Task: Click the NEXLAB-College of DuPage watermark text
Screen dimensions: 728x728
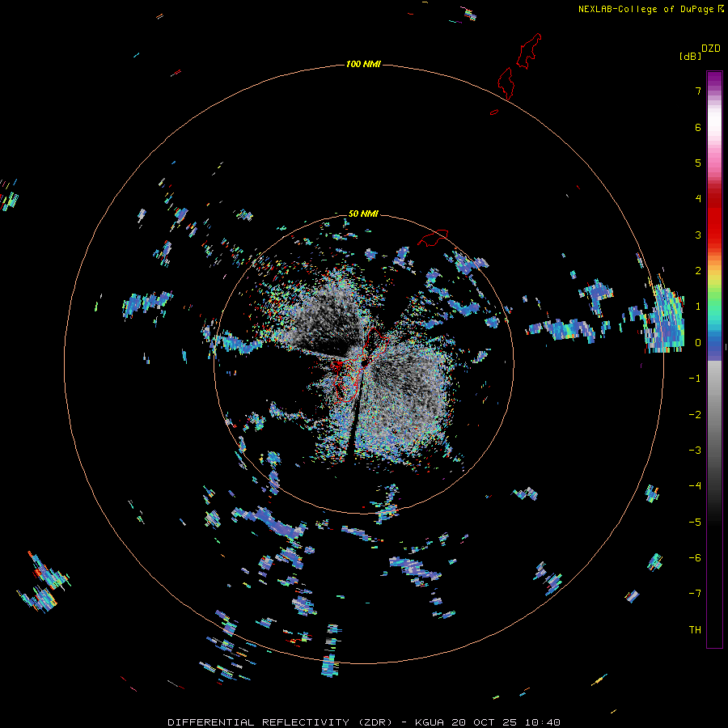Action: pyautogui.click(x=650, y=9)
